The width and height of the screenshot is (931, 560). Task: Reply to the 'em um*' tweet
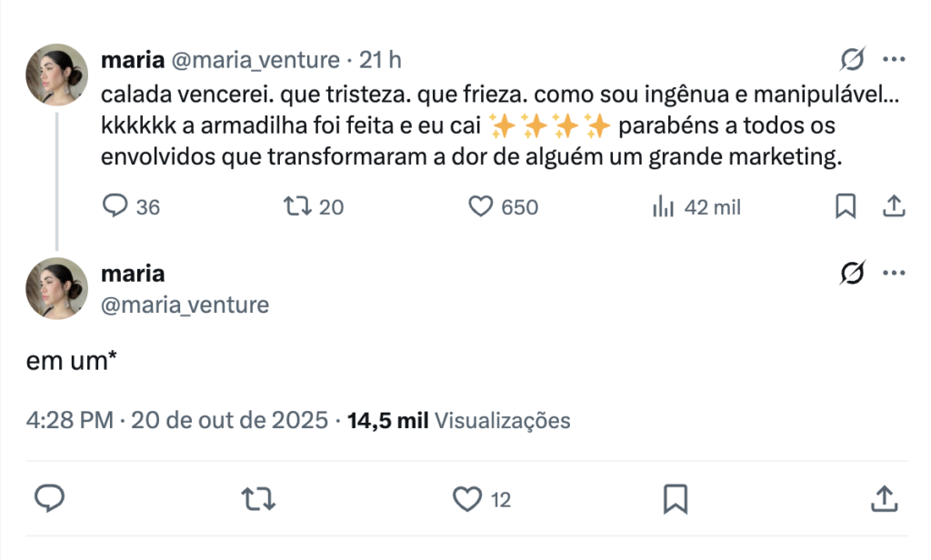click(x=48, y=498)
